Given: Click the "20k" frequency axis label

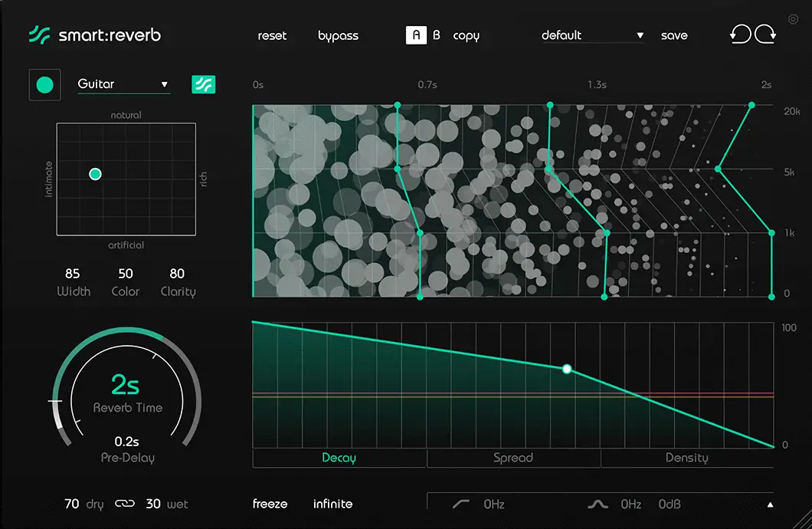Looking at the screenshot, I should click(792, 111).
